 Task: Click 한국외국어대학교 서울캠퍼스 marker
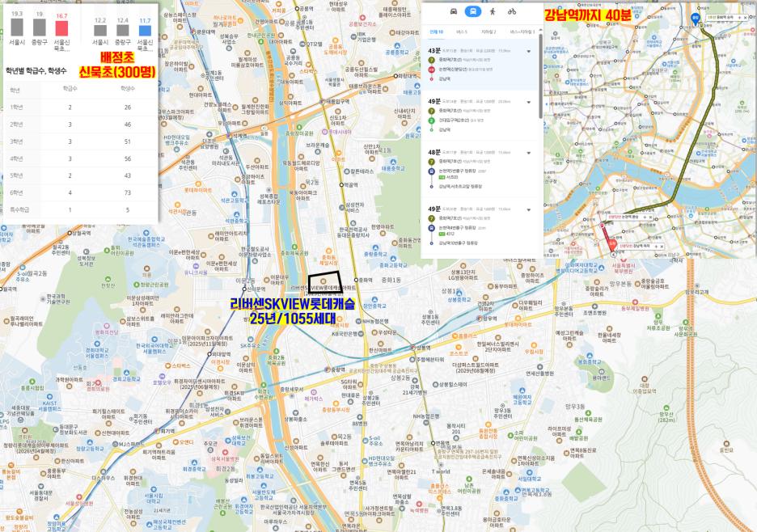click(153, 340)
